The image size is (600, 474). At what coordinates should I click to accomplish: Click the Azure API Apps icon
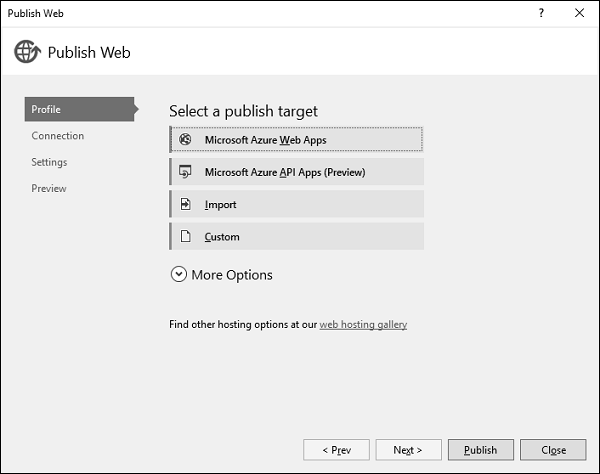[x=185, y=172]
